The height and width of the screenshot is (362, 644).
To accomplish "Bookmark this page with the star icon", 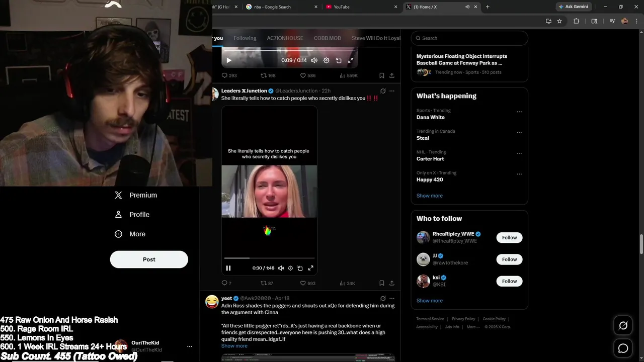I will tap(559, 21).
